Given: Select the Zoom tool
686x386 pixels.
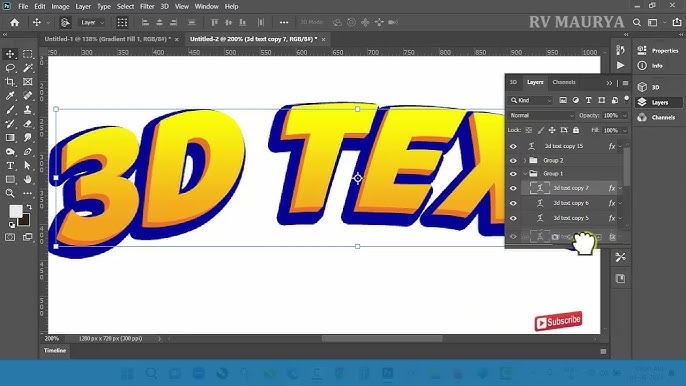Looking at the screenshot, I should click(x=10, y=193).
